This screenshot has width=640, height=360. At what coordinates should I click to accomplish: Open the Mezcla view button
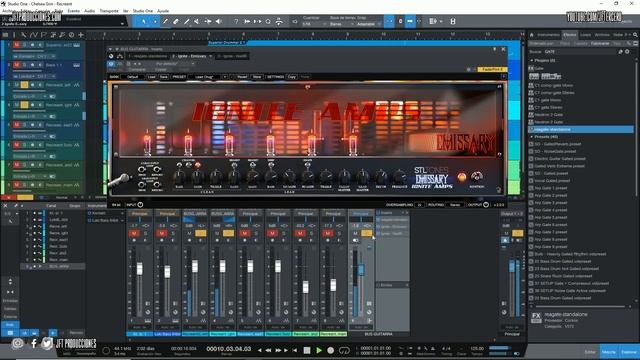(x=609, y=352)
